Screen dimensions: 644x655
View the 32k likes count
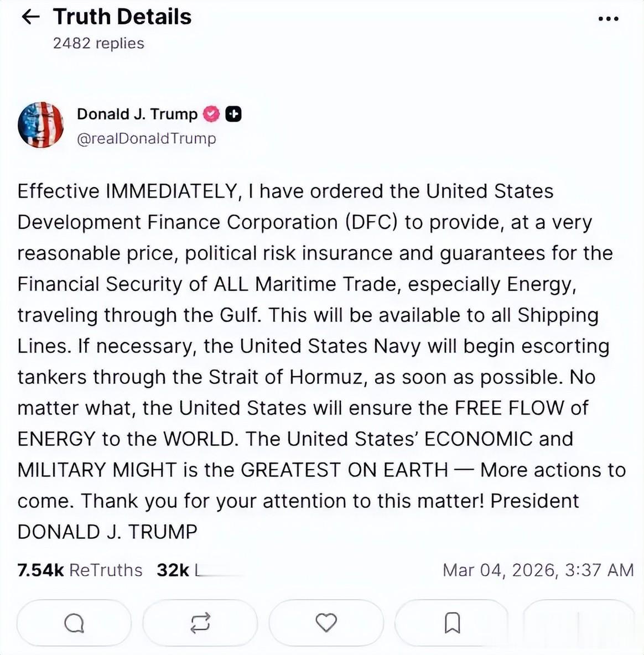tap(173, 570)
